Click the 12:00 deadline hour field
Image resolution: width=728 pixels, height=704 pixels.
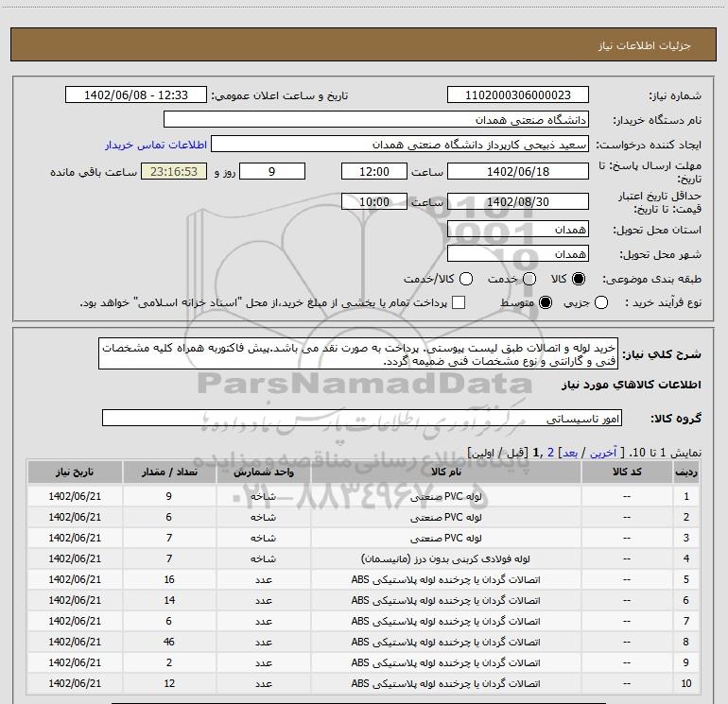coord(374,171)
